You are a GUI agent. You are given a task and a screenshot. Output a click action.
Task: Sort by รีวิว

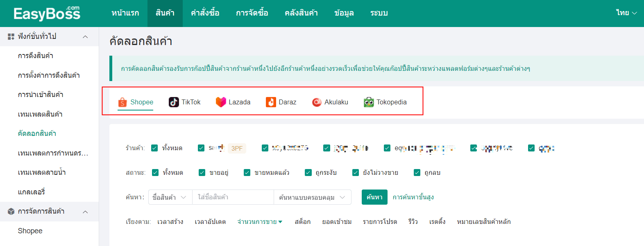pos(413,222)
